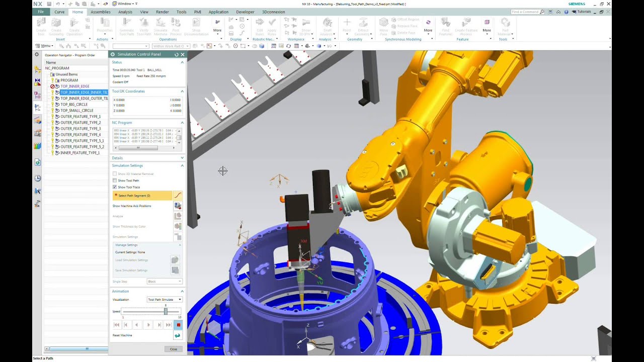Play the simulation forward
The height and width of the screenshot is (362, 644).
[x=148, y=325]
